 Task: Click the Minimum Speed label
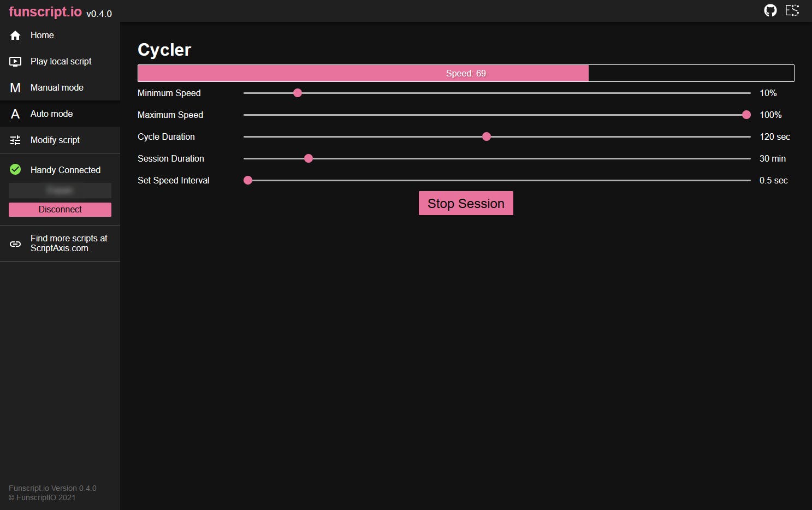(169, 93)
